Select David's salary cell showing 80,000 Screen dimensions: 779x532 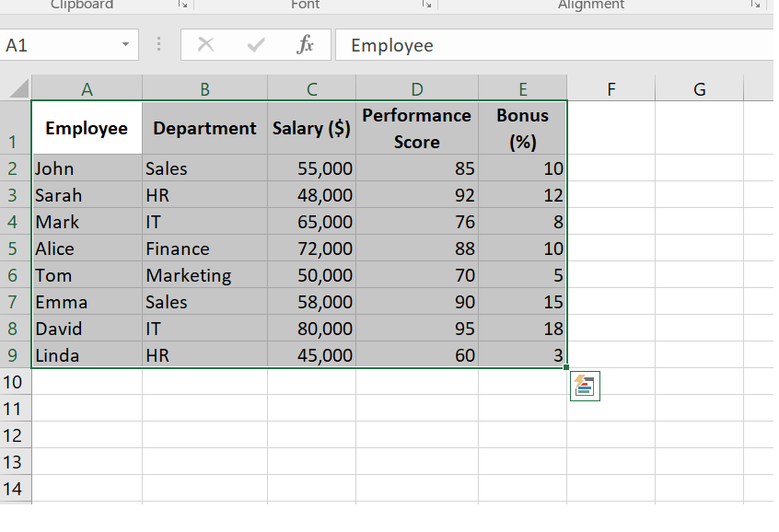point(312,329)
